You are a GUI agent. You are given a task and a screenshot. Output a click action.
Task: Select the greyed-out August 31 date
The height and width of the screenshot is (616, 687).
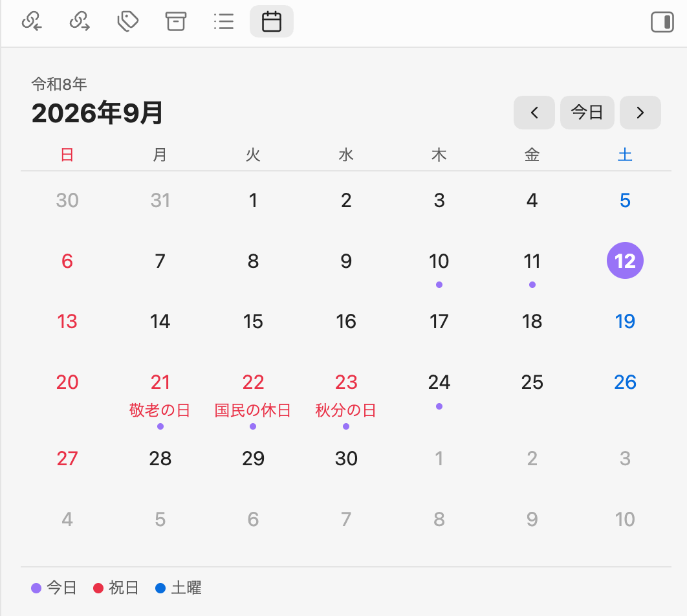(160, 201)
